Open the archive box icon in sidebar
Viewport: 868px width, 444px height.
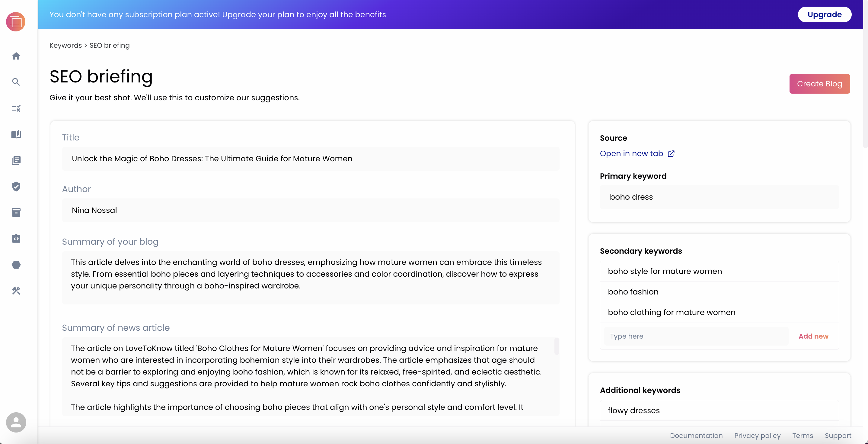click(x=16, y=212)
